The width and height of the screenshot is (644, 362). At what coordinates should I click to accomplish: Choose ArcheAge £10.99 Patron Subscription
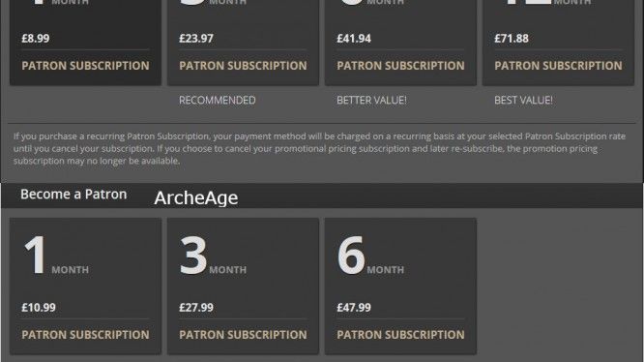[85, 335]
